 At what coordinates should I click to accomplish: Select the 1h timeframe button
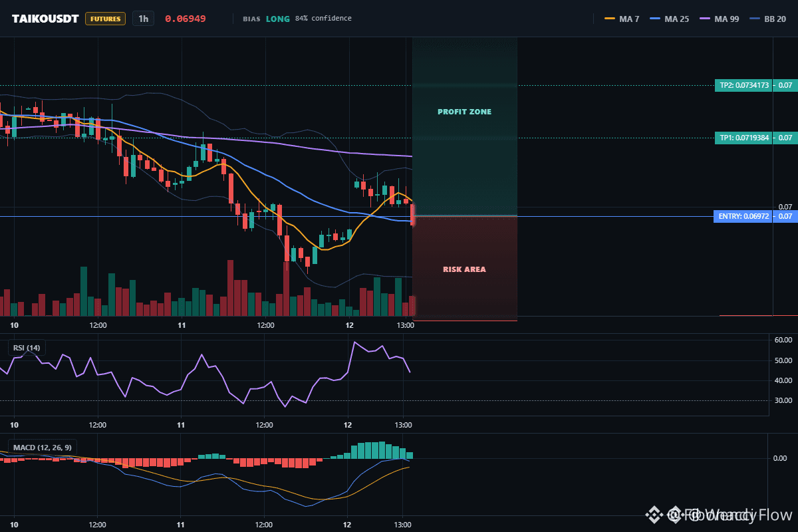143,19
